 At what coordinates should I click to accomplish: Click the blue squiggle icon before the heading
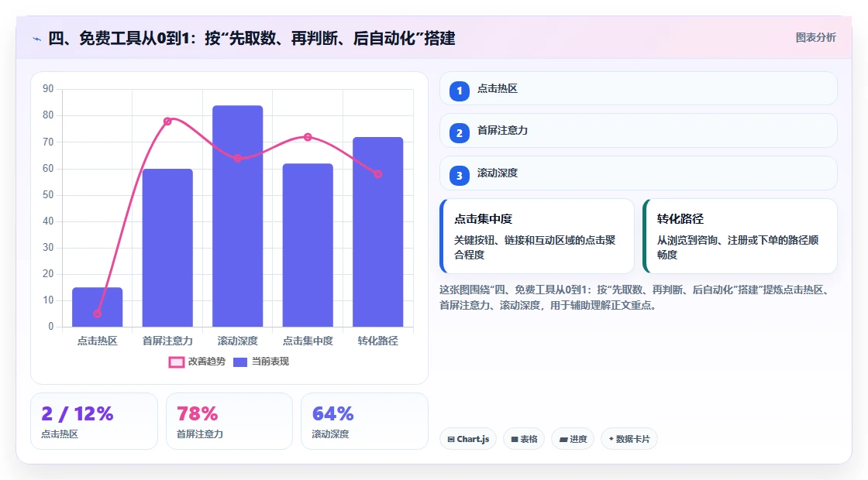36,39
